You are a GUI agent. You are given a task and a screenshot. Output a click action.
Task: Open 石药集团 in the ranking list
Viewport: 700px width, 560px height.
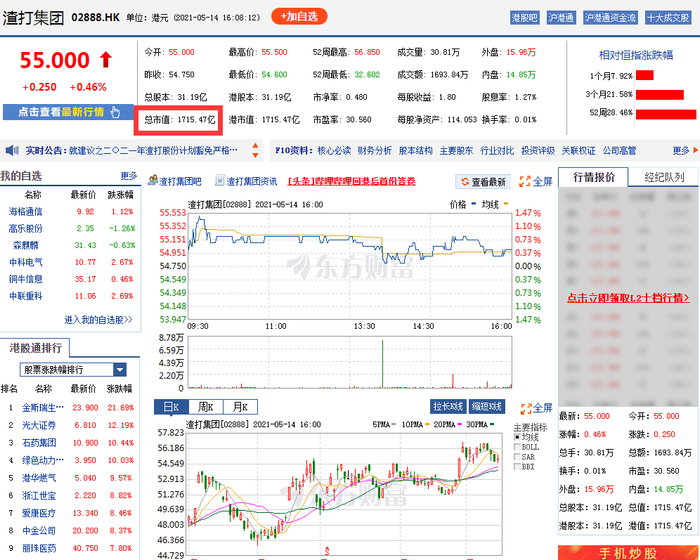pos(39,443)
